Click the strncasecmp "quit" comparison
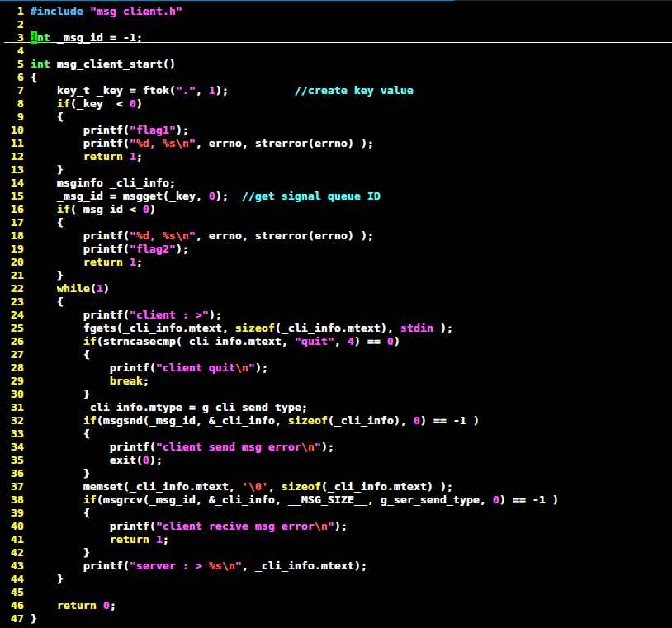The image size is (672, 628). click(x=241, y=342)
